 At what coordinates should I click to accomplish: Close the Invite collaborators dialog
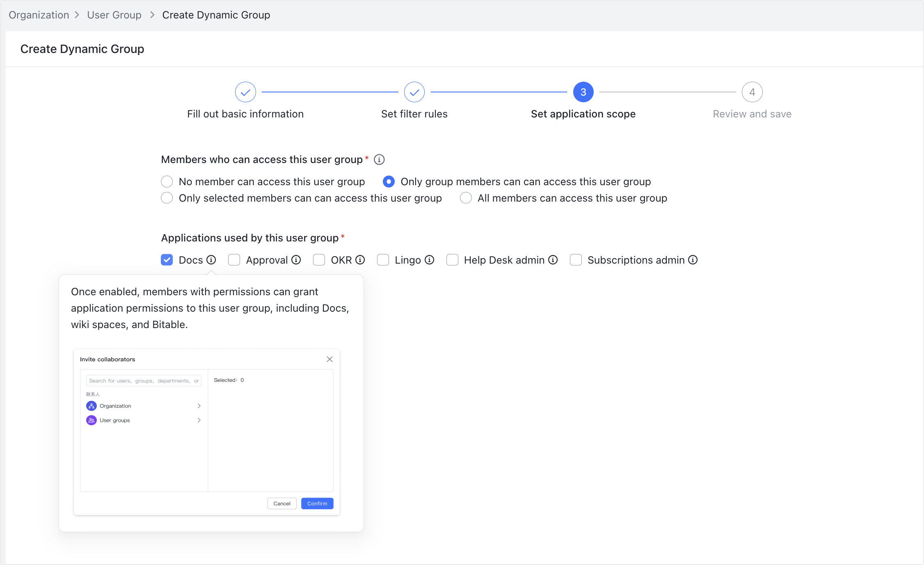pos(329,359)
